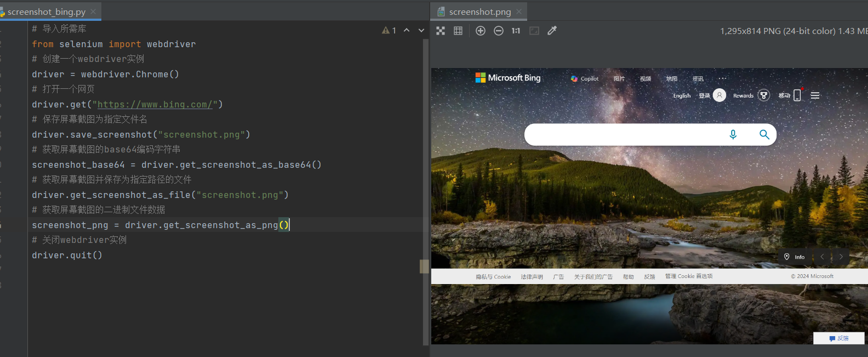The image size is (868, 357).
Task: Click inside the Bing search input field
Action: [x=625, y=134]
